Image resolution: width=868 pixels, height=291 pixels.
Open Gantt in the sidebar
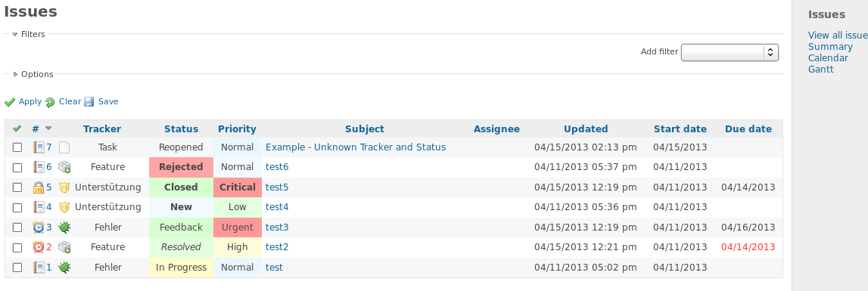(820, 69)
